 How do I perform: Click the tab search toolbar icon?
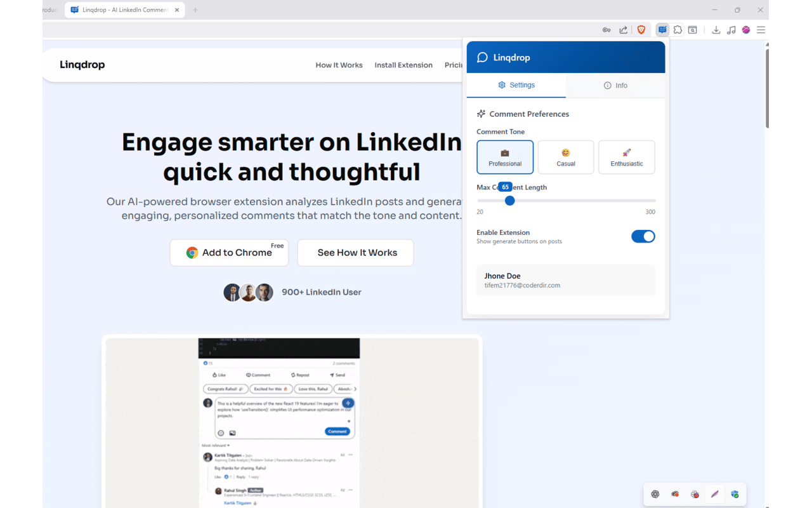tap(693, 30)
